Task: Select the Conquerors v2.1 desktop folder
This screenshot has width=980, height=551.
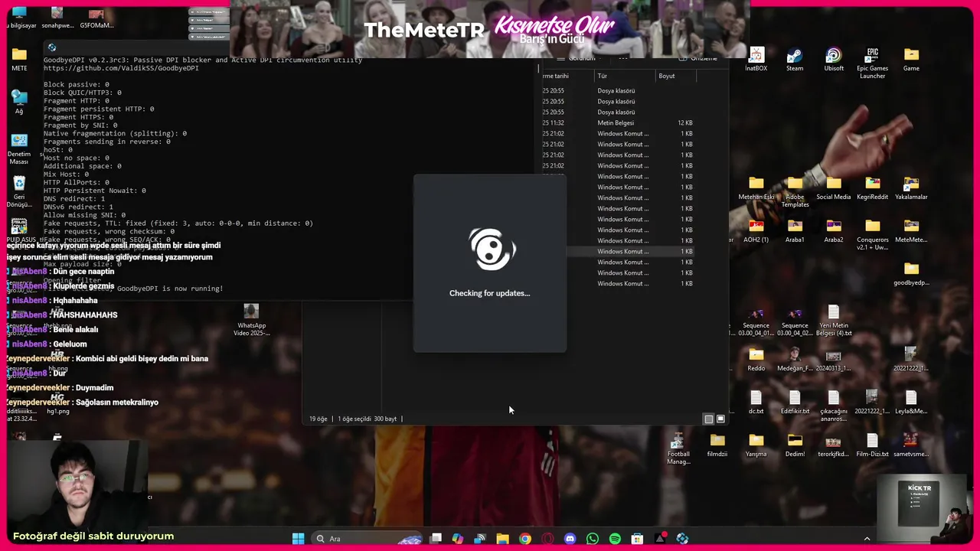Action: [872, 235]
